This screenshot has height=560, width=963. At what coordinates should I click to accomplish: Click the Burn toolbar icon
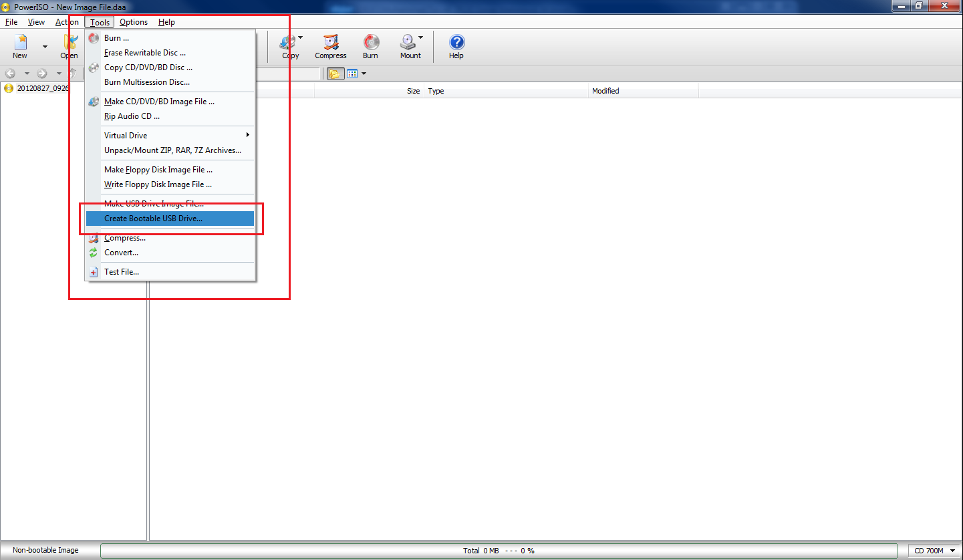point(370,46)
